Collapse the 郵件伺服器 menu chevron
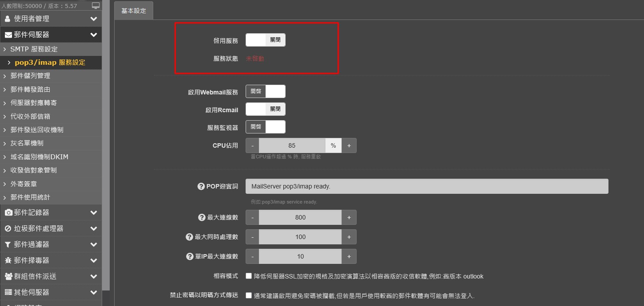This screenshot has height=306, width=644. [x=93, y=35]
